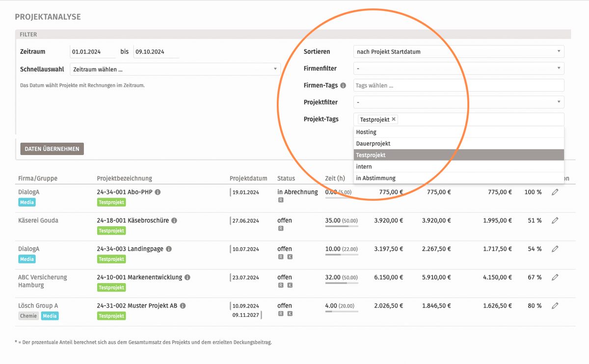Screen dimensions: 589x364
Task: Click the Chemie tag under Lösch Group A
Action: [28, 316]
